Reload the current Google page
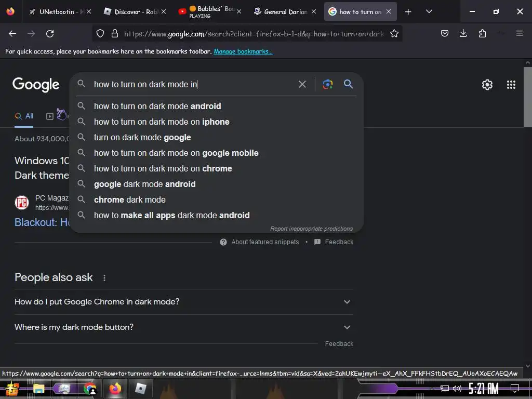The height and width of the screenshot is (399, 532). coord(50,34)
